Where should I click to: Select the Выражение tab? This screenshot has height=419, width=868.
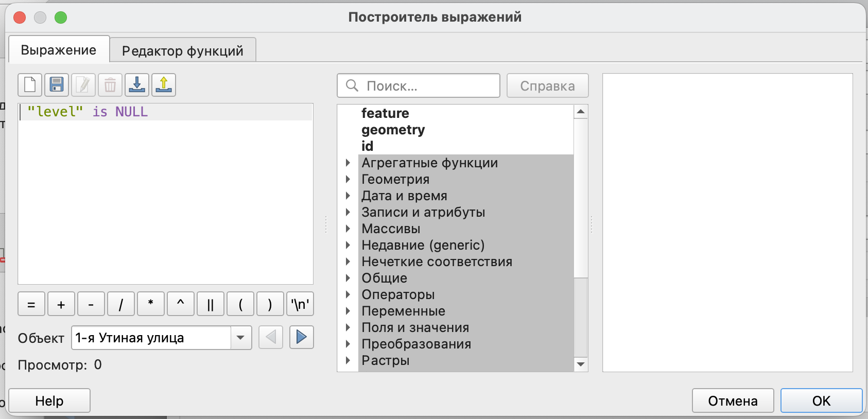[59, 50]
